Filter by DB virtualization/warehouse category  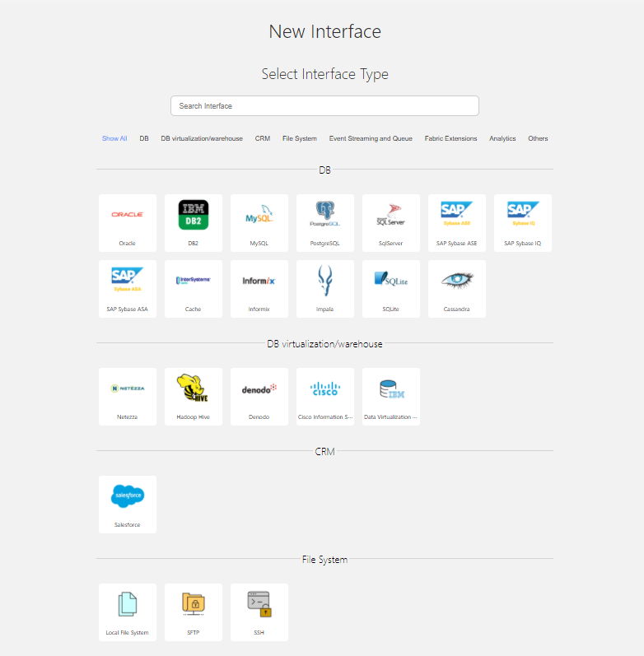click(202, 139)
